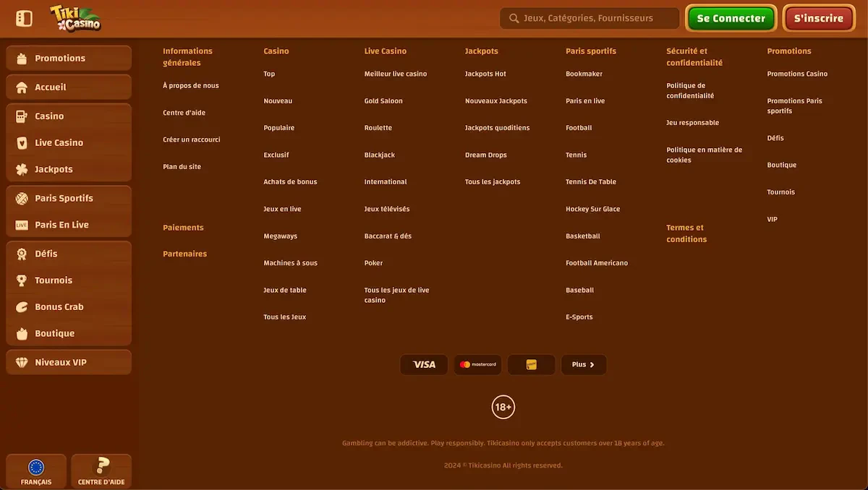Open the footer VIP link

(x=772, y=220)
